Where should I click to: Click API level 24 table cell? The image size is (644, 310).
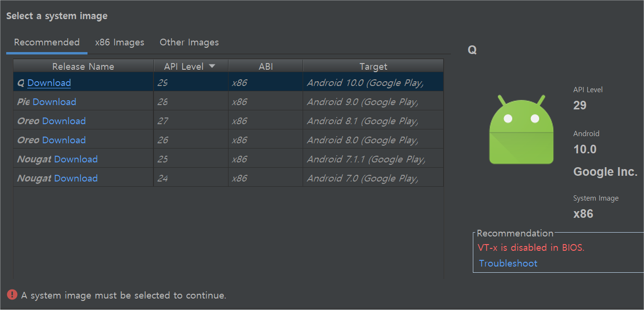191,178
